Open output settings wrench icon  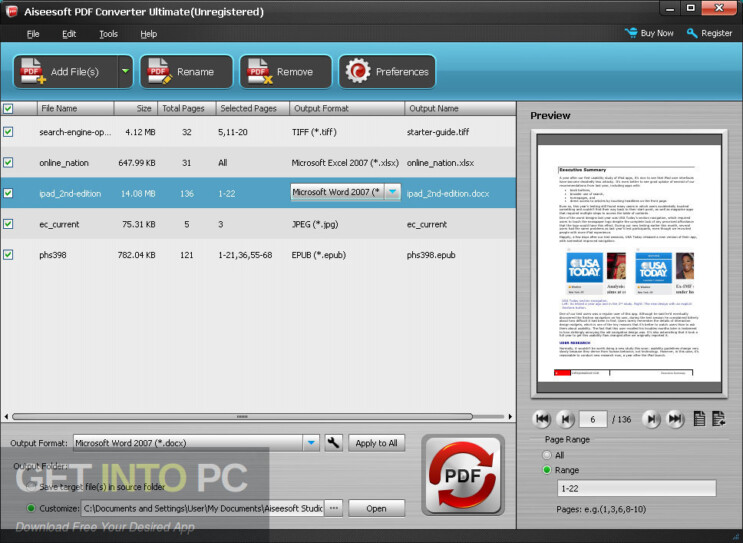click(x=334, y=443)
